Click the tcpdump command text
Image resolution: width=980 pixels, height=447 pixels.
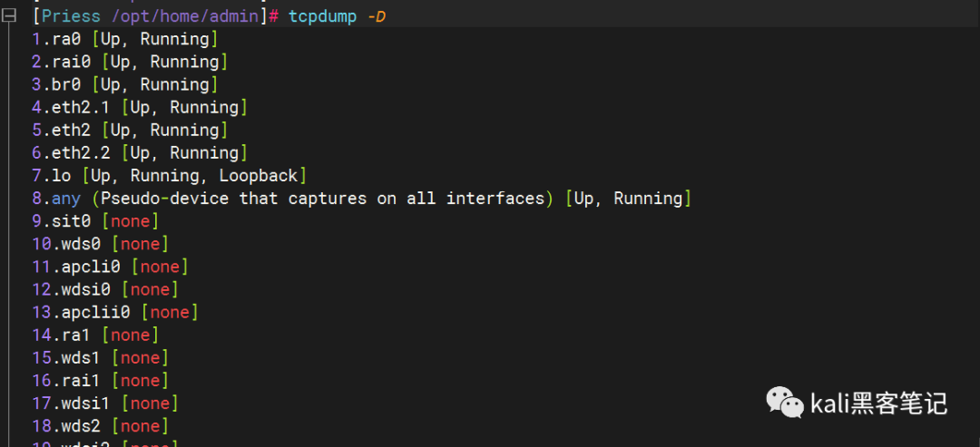click(x=322, y=16)
